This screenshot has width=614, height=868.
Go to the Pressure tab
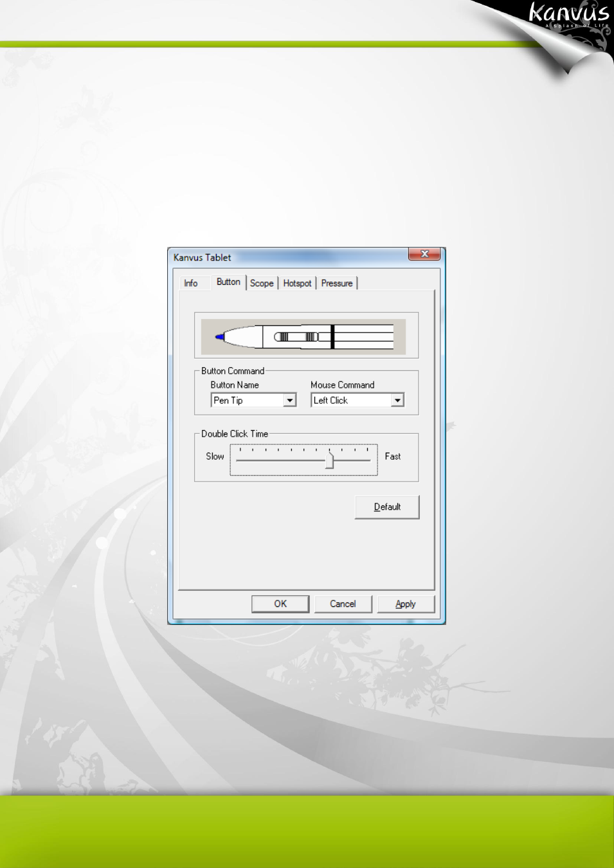(x=337, y=284)
